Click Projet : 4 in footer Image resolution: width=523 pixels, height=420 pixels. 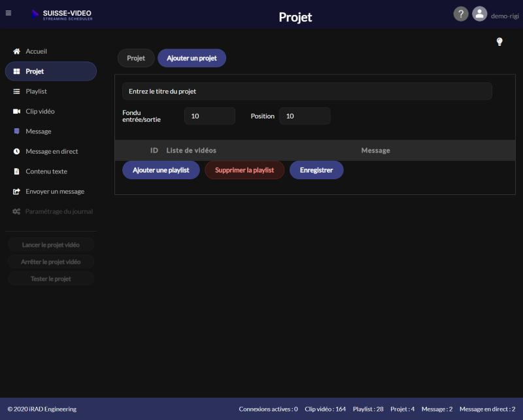[402, 409]
